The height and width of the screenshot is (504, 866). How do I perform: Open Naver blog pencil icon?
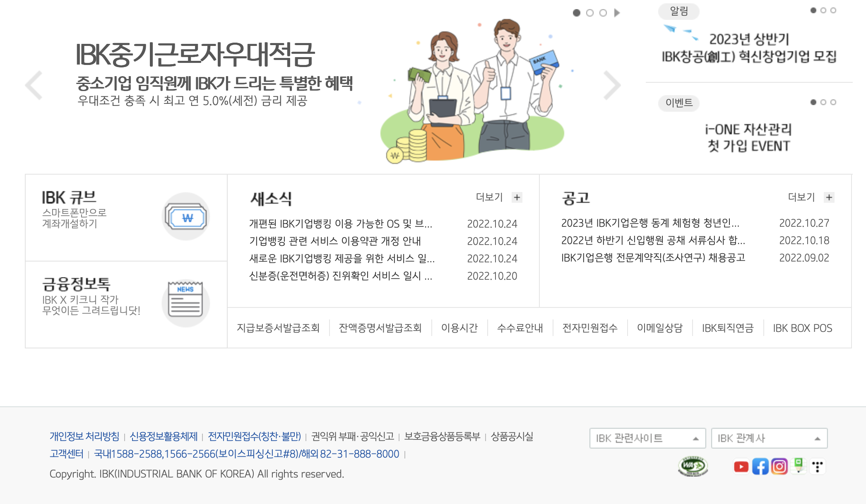point(799,466)
